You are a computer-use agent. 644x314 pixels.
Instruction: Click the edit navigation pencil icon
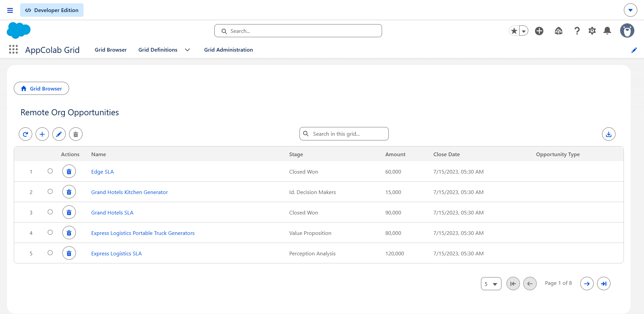point(634,50)
